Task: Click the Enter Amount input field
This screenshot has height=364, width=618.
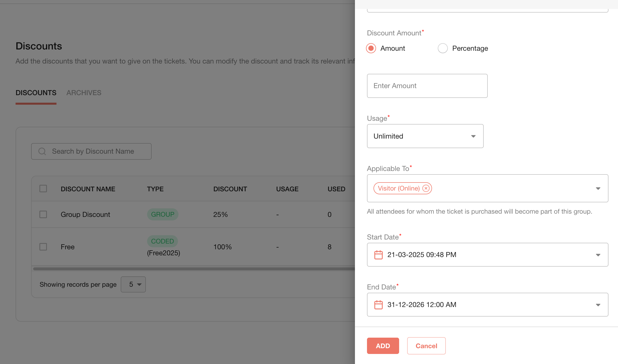Action: point(427,86)
